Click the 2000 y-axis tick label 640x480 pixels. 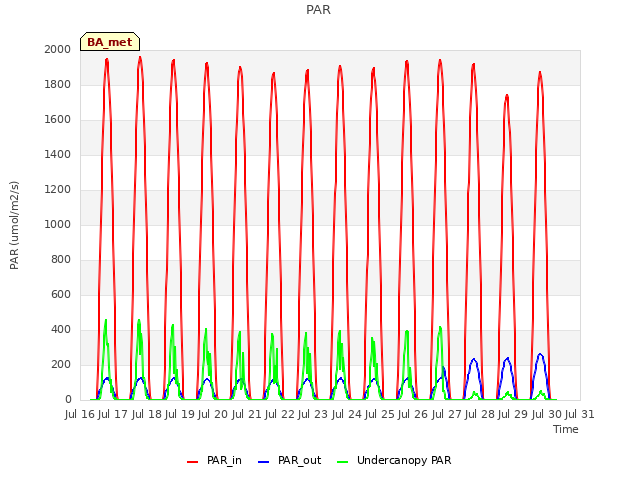[58, 49]
